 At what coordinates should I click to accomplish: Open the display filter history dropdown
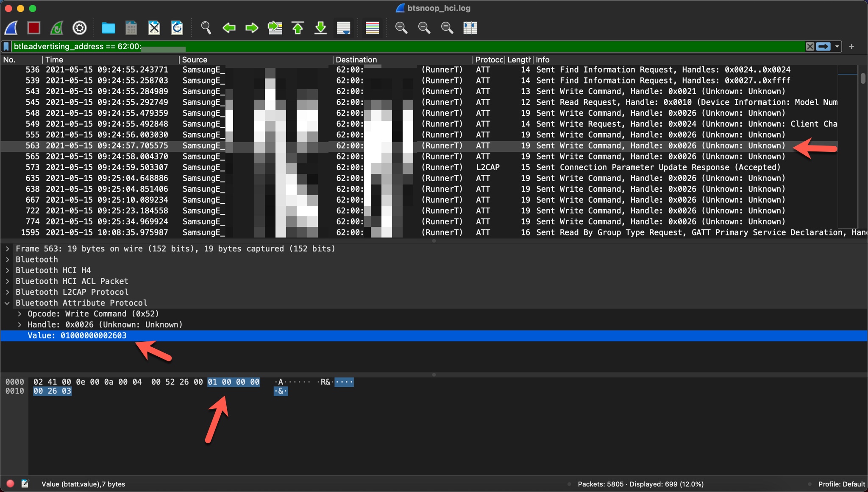pos(837,47)
